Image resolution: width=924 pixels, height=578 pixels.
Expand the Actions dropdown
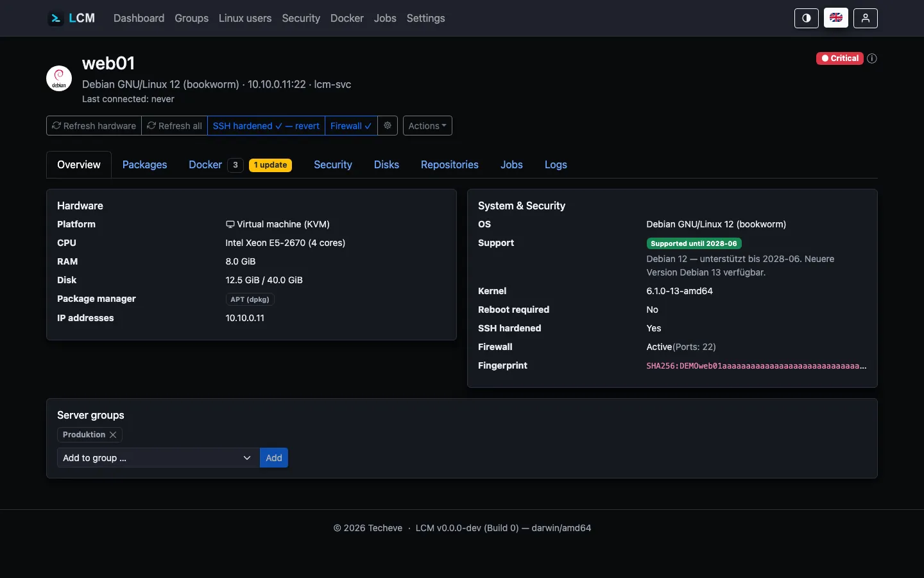pyautogui.click(x=427, y=126)
